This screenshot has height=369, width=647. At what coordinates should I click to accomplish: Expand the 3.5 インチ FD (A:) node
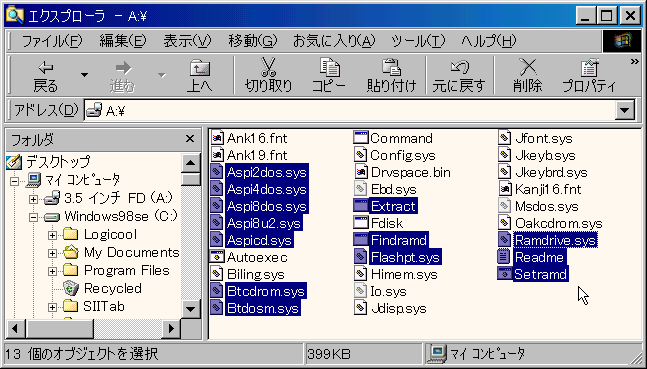point(33,199)
